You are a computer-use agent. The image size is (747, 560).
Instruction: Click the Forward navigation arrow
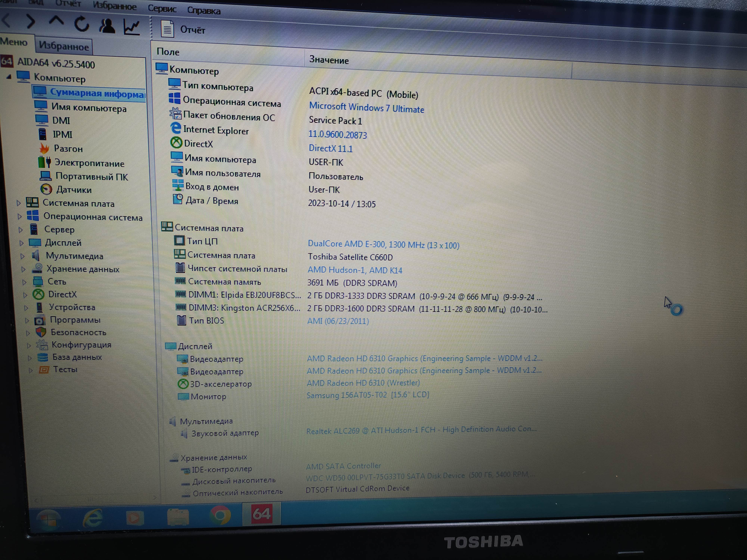31,22
